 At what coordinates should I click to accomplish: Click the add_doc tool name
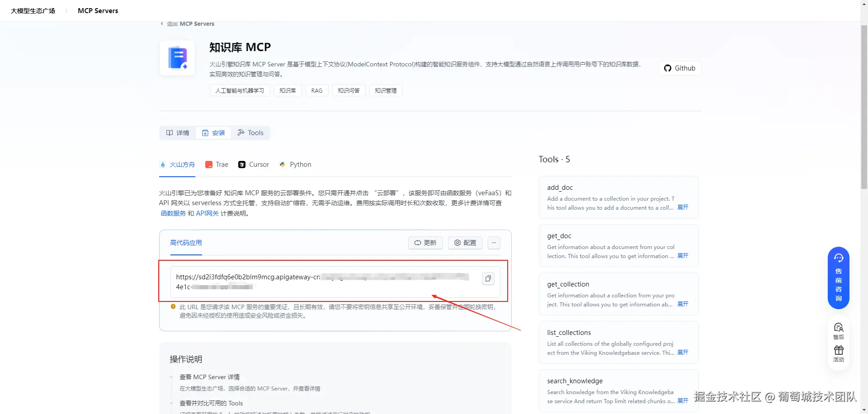click(x=560, y=188)
